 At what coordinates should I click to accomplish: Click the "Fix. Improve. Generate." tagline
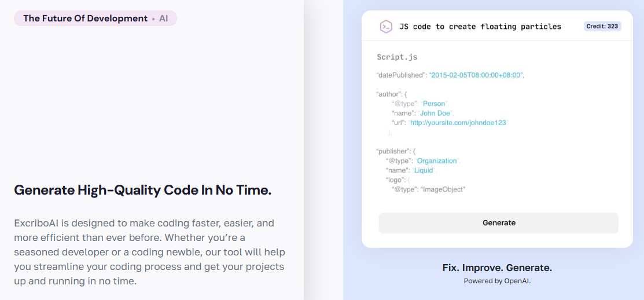tap(497, 268)
